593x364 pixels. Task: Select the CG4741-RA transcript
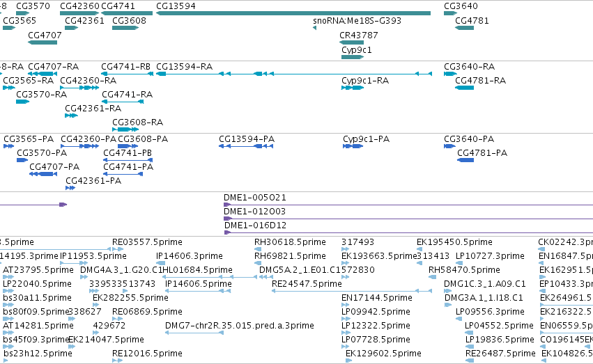click(x=123, y=102)
